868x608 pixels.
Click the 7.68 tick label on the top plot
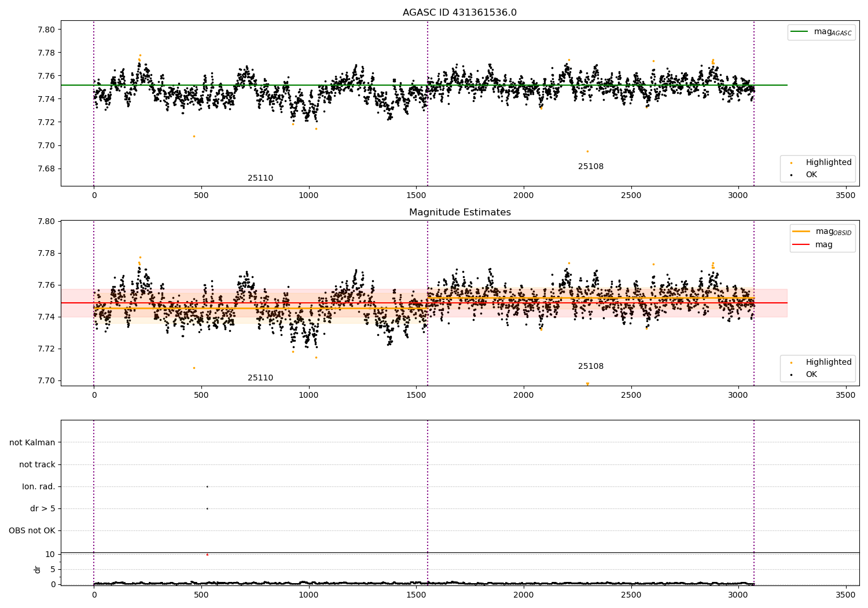[45, 169]
